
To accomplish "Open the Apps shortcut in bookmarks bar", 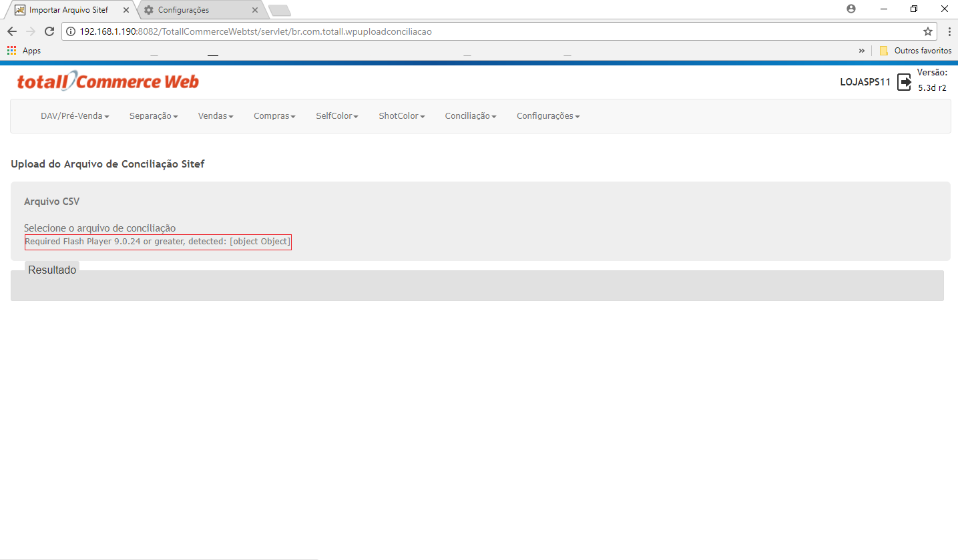I will coord(24,51).
